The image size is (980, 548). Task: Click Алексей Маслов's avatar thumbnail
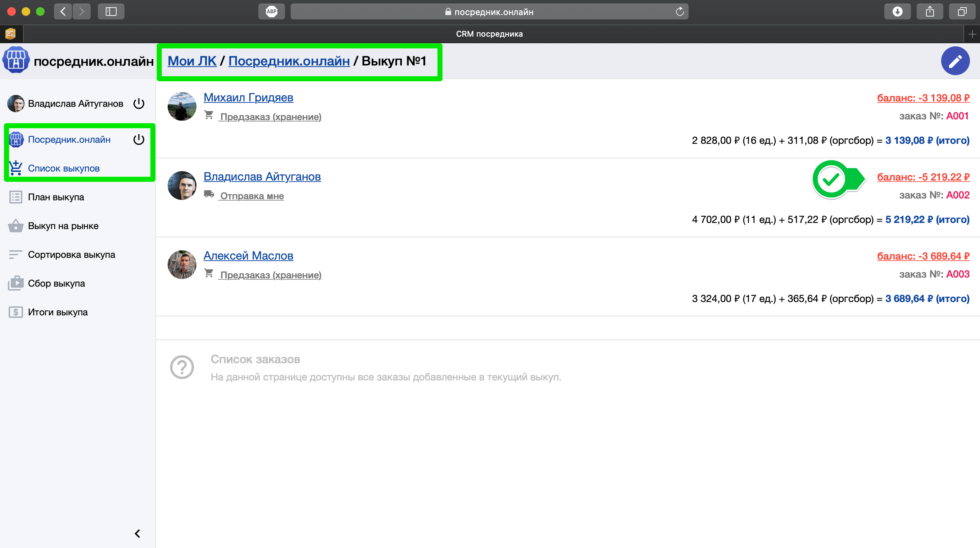tap(182, 264)
